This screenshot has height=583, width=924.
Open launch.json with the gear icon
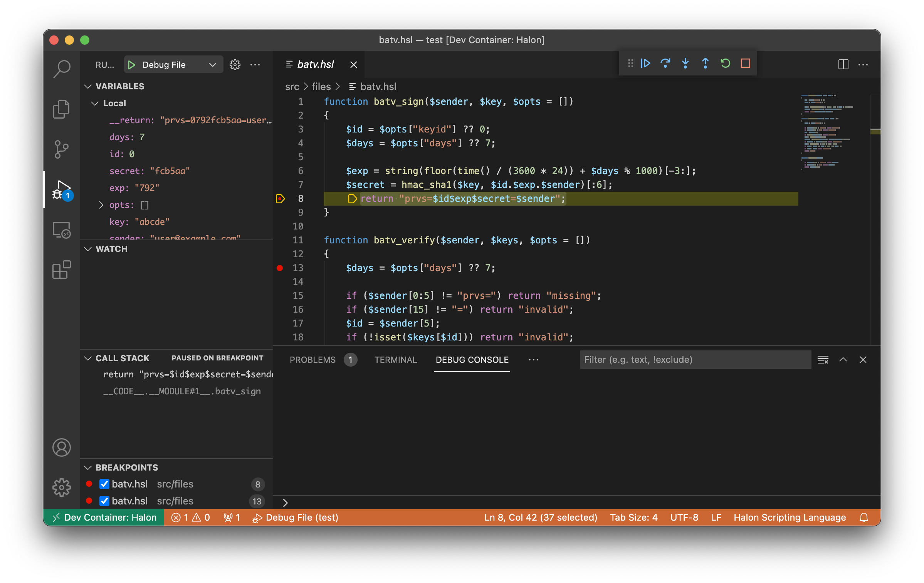click(235, 65)
